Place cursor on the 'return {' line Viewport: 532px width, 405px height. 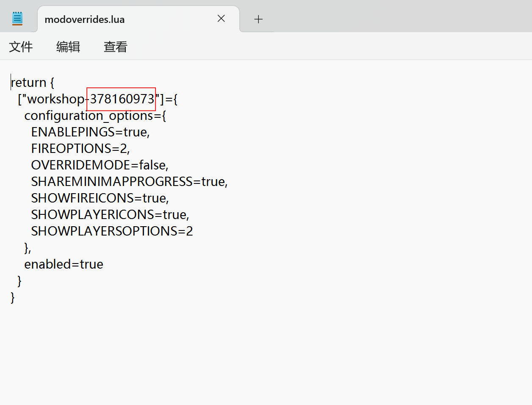click(x=32, y=82)
